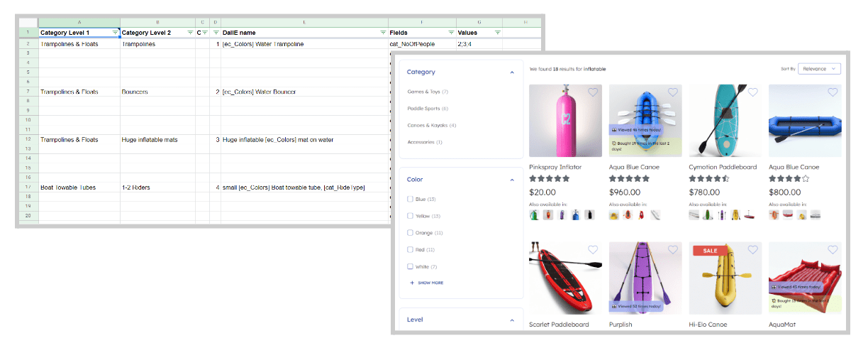The height and width of the screenshot is (343, 868).
Task: Open the Aqua Blue Canoe $960 product title
Action: click(635, 168)
